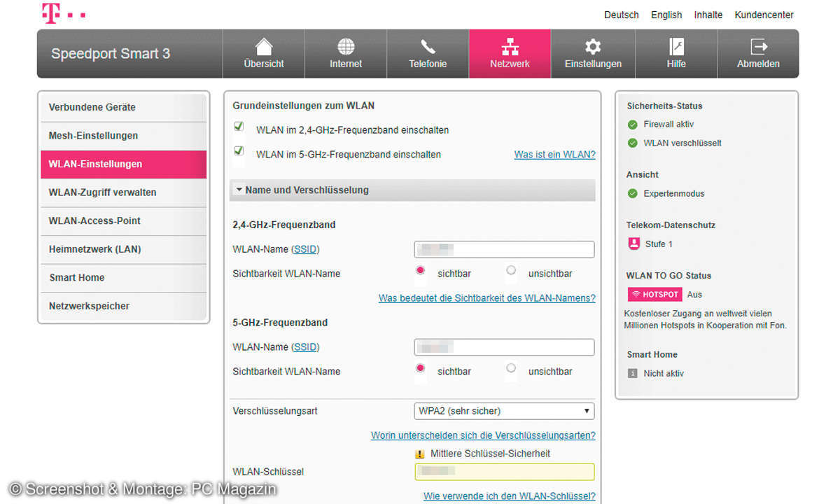
Task: Open the Inhalte link
Action: [x=708, y=15]
